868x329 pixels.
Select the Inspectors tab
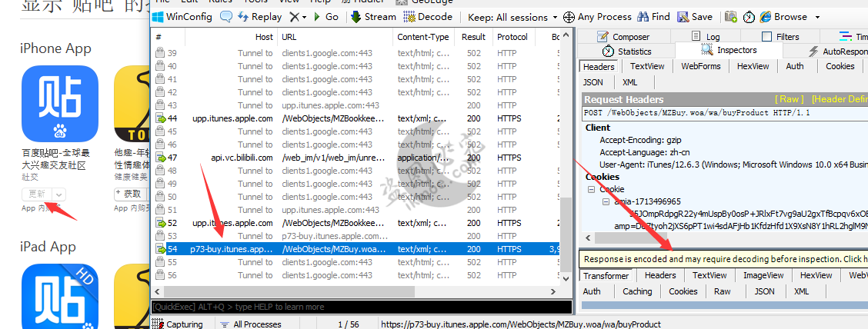[729, 50]
